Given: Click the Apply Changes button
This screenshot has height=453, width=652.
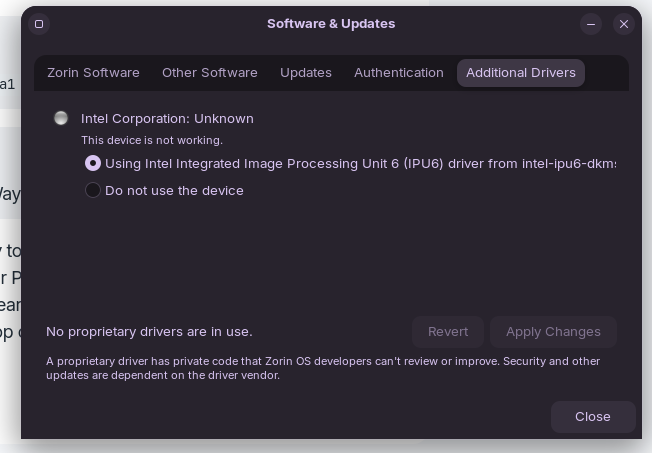Looking at the screenshot, I should click(553, 332).
